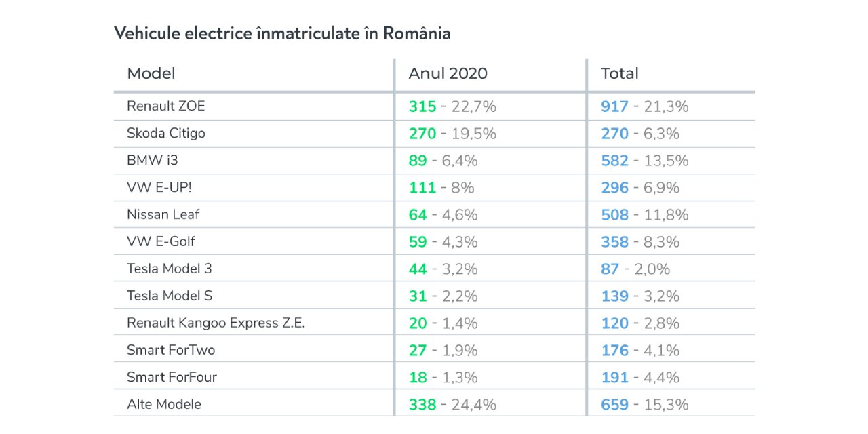
Task: Click the Smart ForTwo model name
Action: pos(171,350)
